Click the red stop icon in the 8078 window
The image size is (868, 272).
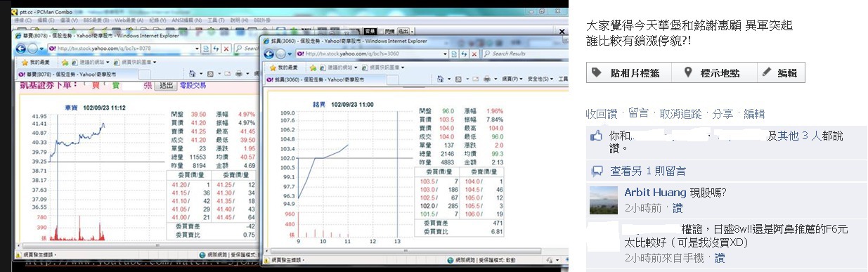click(226, 49)
